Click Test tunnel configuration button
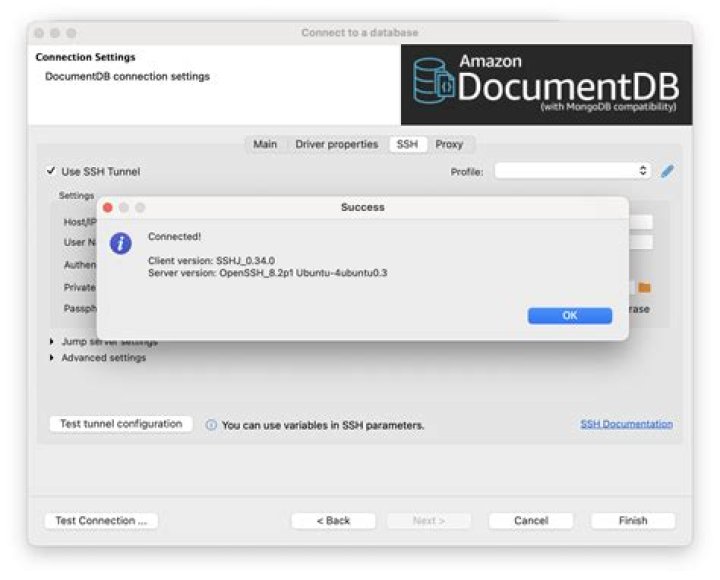The image size is (720, 580). coord(121,423)
